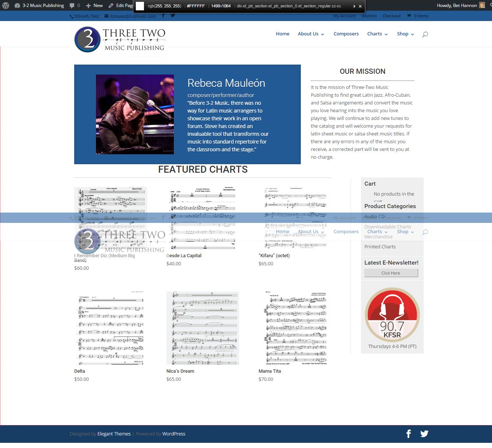Click the Product Categories sidebar heading
Screen dimensions: 492x448
point(390,206)
